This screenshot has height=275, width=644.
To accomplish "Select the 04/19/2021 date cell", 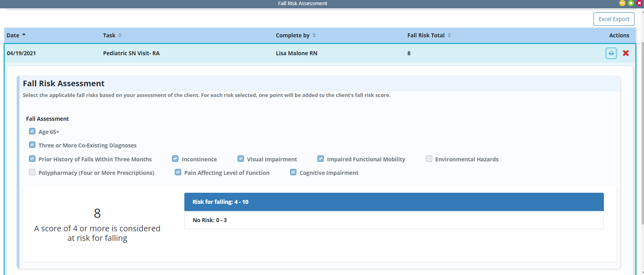I will tap(21, 53).
